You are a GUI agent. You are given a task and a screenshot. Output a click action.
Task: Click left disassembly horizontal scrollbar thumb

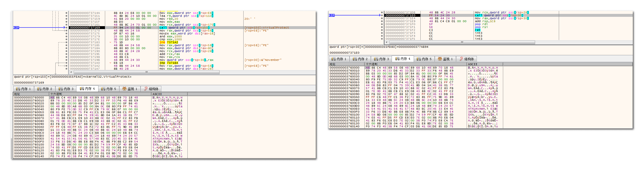pos(146,72)
